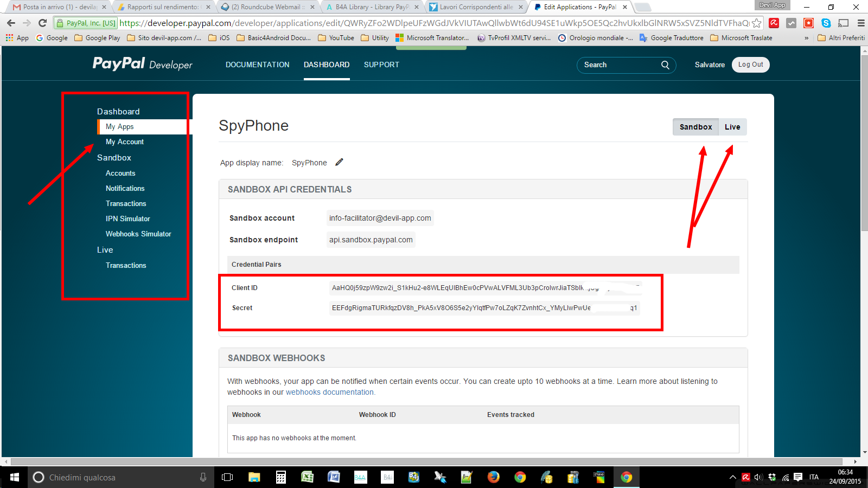Expand the bookmarks overflow chevron
This screenshot has height=488, width=868.
pyautogui.click(x=806, y=38)
